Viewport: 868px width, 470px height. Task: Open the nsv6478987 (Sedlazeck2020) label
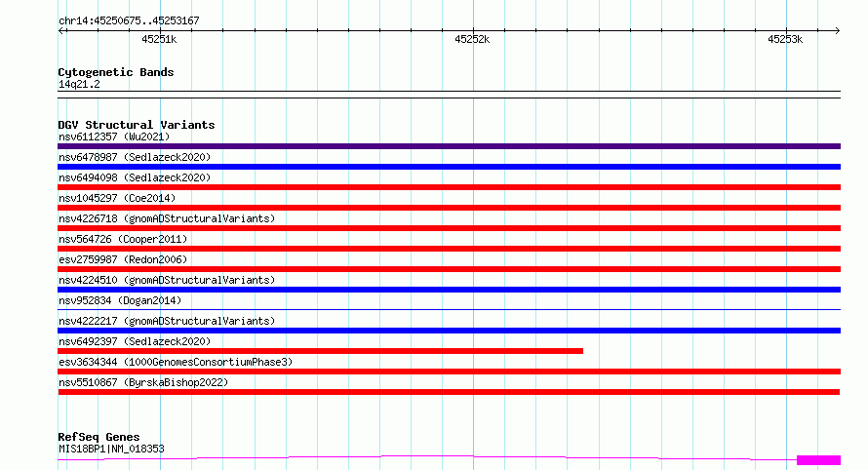tap(135, 157)
